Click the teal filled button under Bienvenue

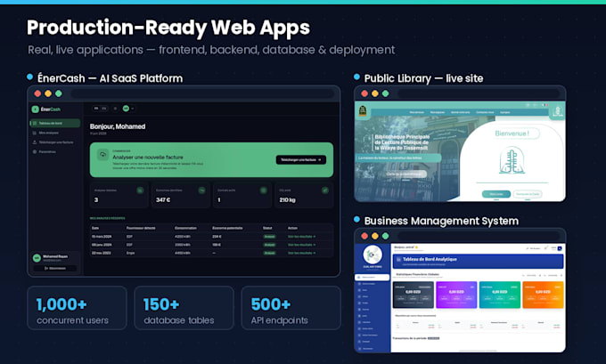coord(496,194)
